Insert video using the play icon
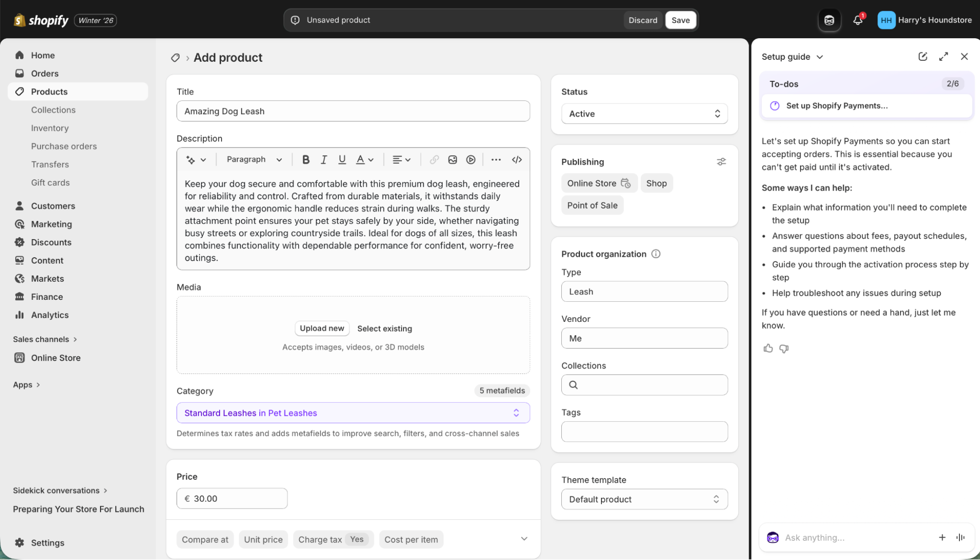Image resolution: width=980 pixels, height=560 pixels. coord(471,160)
